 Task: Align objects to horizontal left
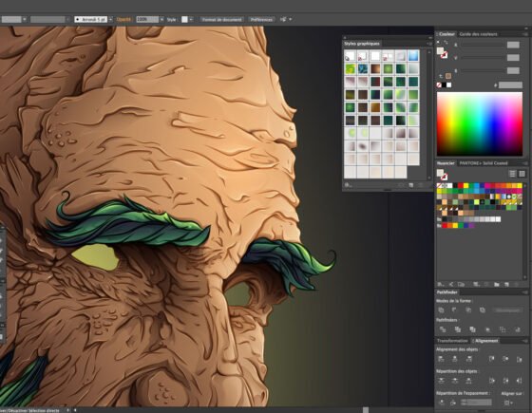pos(441,359)
